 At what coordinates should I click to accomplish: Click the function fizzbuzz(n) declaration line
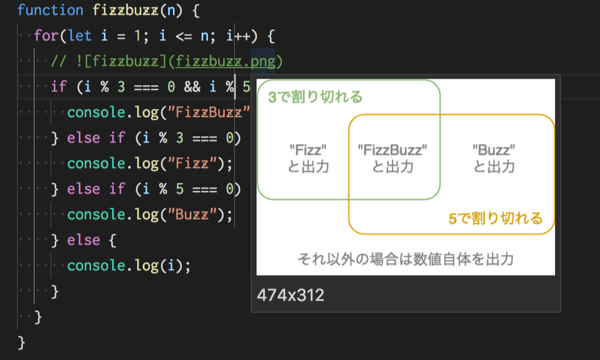pyautogui.click(x=109, y=10)
